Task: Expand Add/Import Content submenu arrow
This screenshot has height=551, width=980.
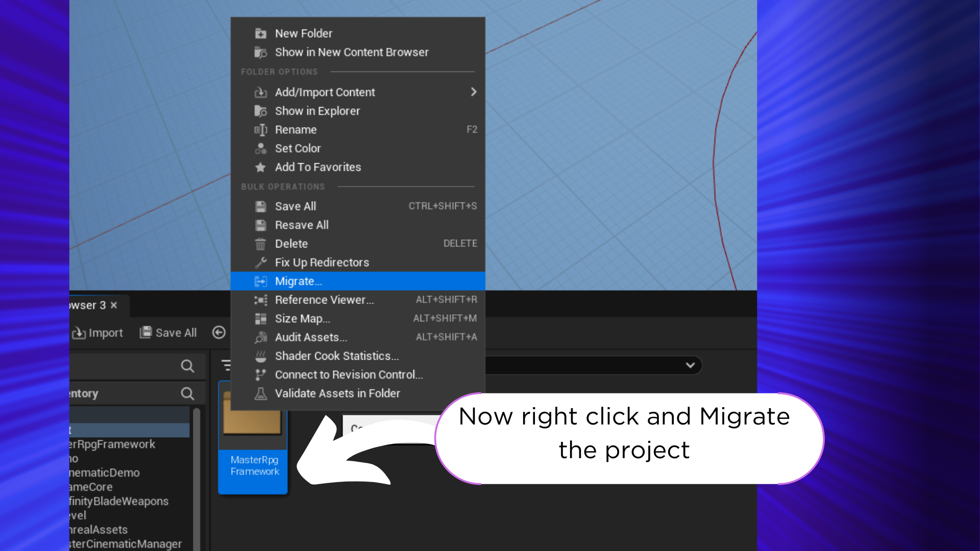Action: coord(474,92)
